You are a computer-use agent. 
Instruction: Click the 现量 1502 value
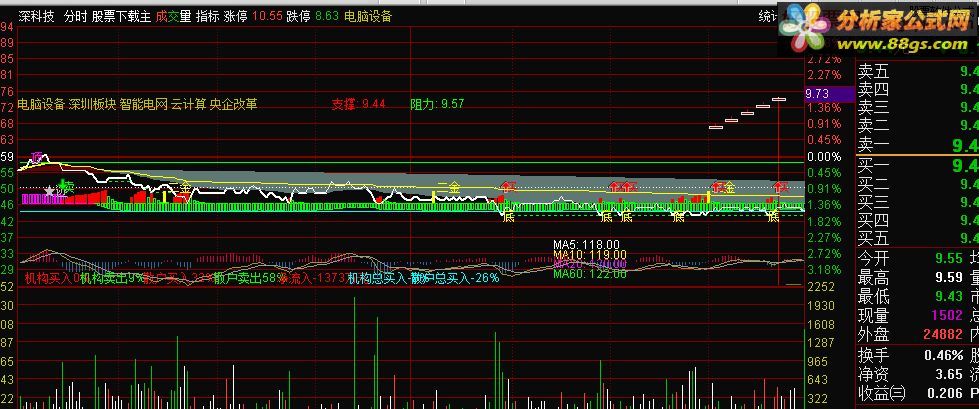(945, 315)
